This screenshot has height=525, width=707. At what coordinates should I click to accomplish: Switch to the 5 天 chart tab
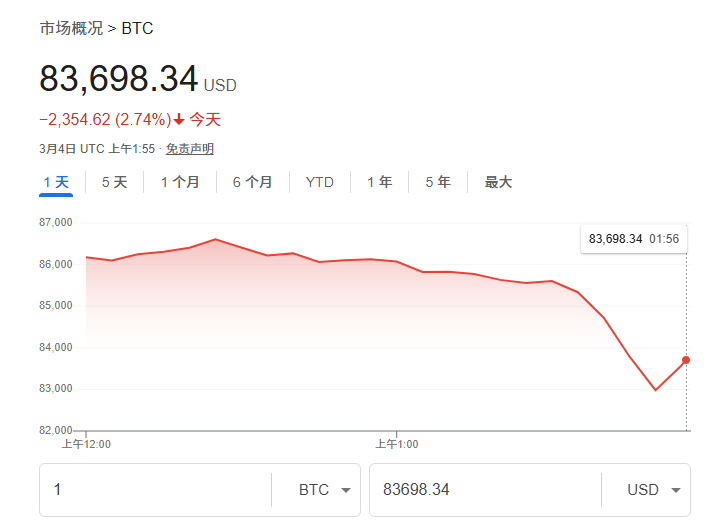[114, 182]
